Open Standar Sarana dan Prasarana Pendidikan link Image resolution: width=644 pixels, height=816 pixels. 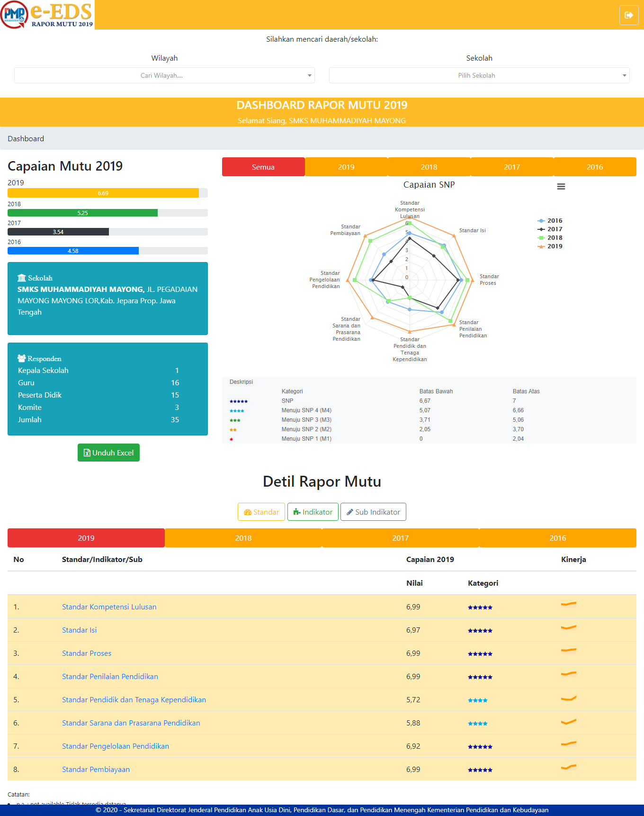[131, 723]
